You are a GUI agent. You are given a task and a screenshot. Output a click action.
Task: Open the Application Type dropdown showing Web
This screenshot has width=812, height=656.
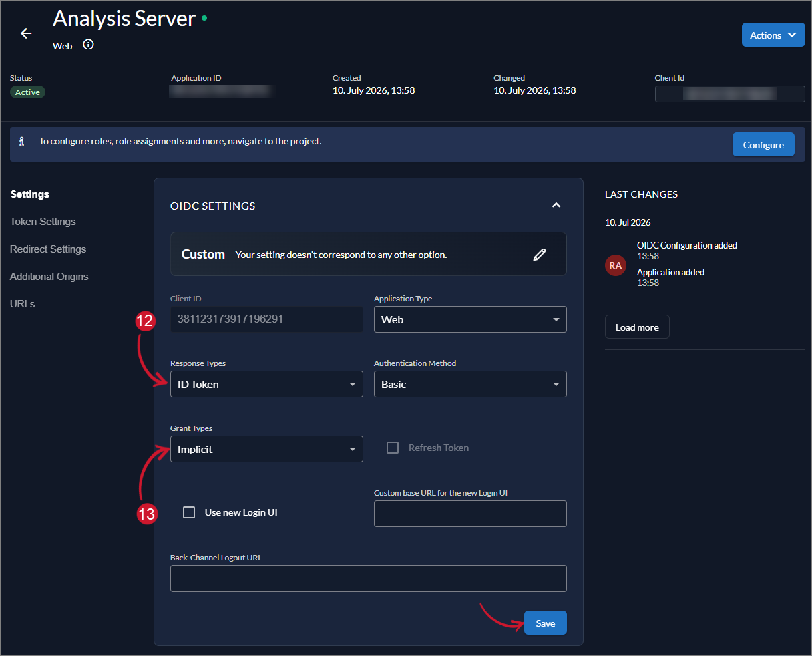point(470,319)
